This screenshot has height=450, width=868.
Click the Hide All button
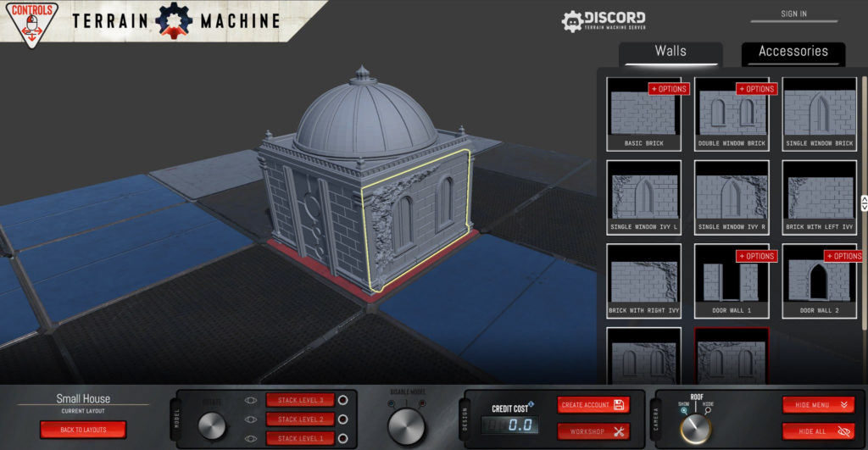point(818,431)
